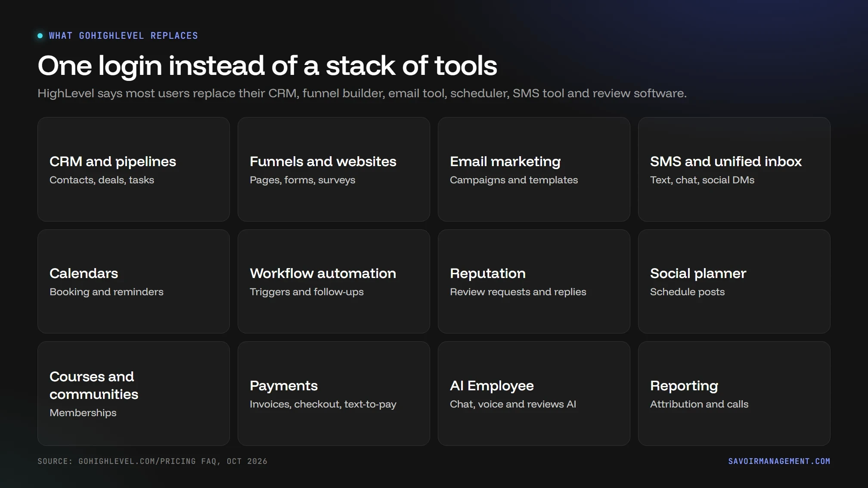The width and height of the screenshot is (868, 488).
Task: Click the Courses and communities title
Action: [x=94, y=386]
